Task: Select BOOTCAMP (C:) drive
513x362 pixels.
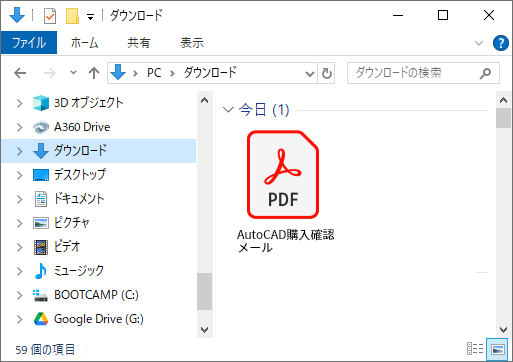Action: 96,295
